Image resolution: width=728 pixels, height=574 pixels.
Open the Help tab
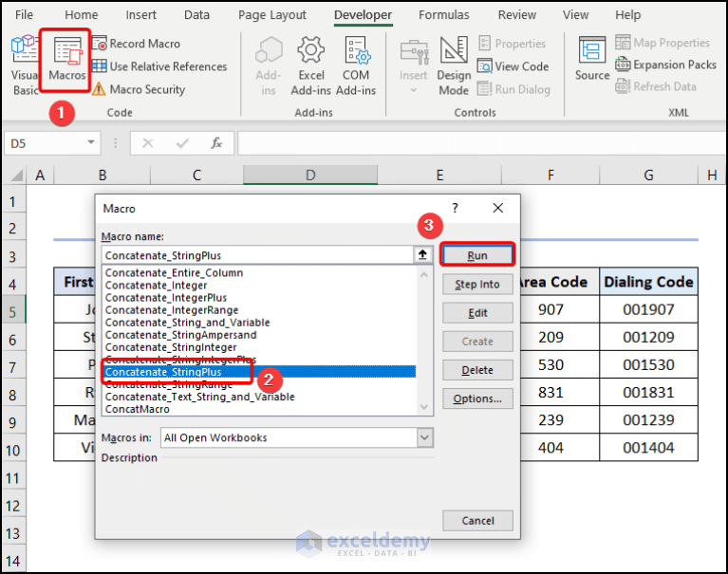pyautogui.click(x=627, y=15)
